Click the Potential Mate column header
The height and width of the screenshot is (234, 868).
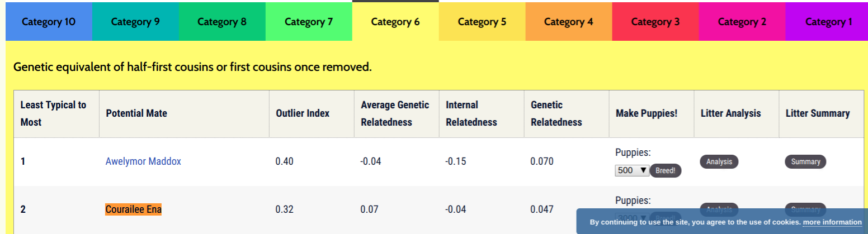[x=136, y=113]
